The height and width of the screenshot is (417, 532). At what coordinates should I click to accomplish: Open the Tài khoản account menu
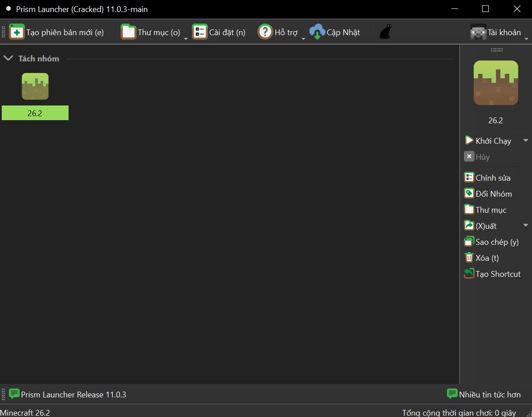point(499,32)
